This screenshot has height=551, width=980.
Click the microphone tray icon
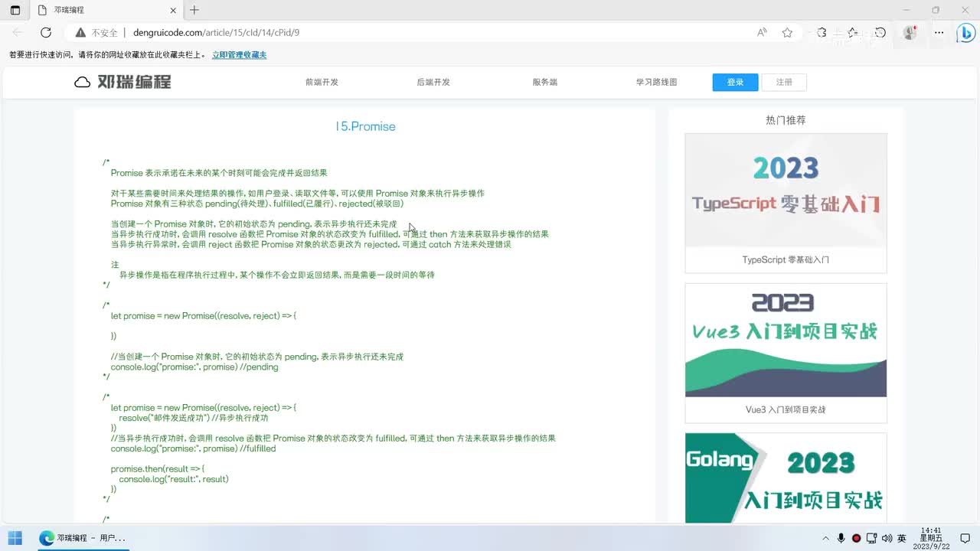point(841,538)
